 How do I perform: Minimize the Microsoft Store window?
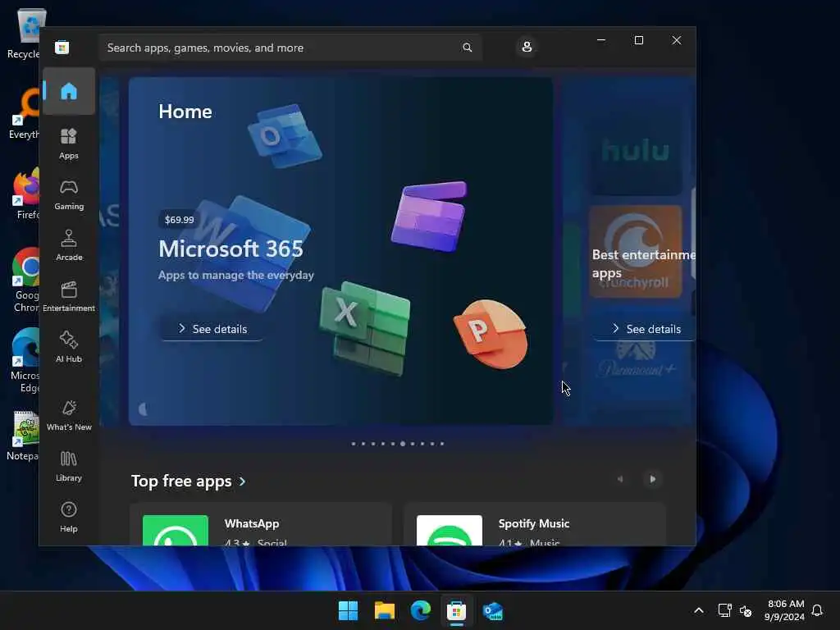(x=601, y=40)
